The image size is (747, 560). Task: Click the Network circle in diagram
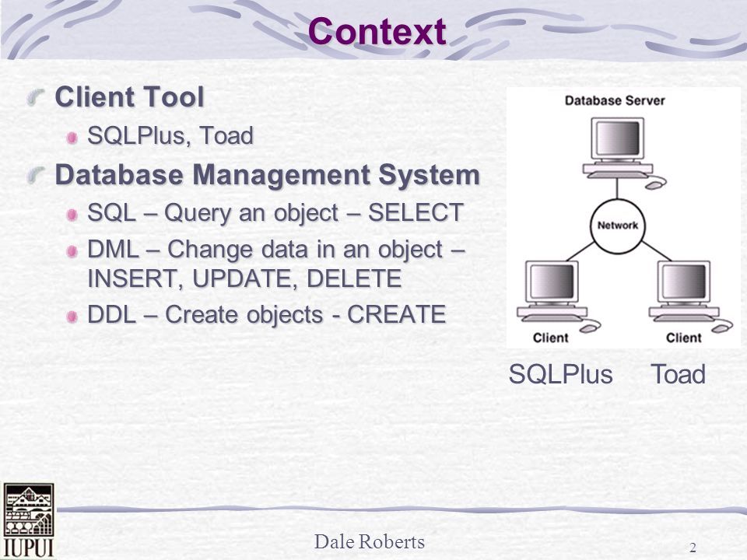[x=617, y=226]
